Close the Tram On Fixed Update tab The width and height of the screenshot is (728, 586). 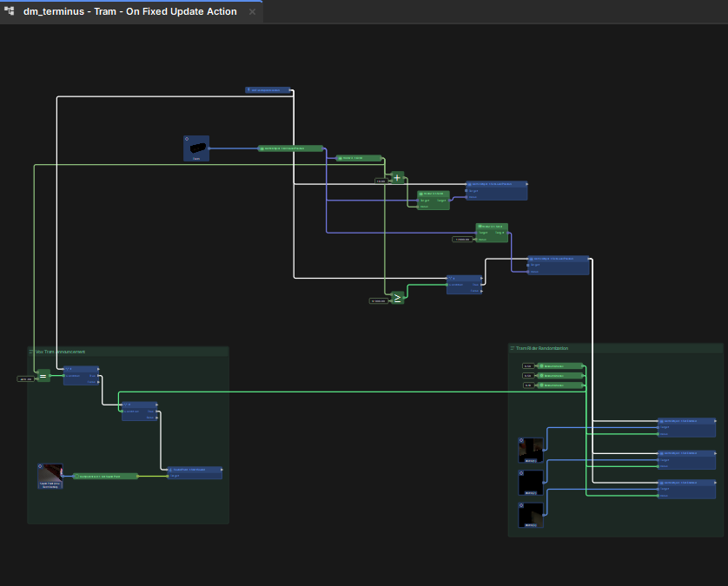253,12
